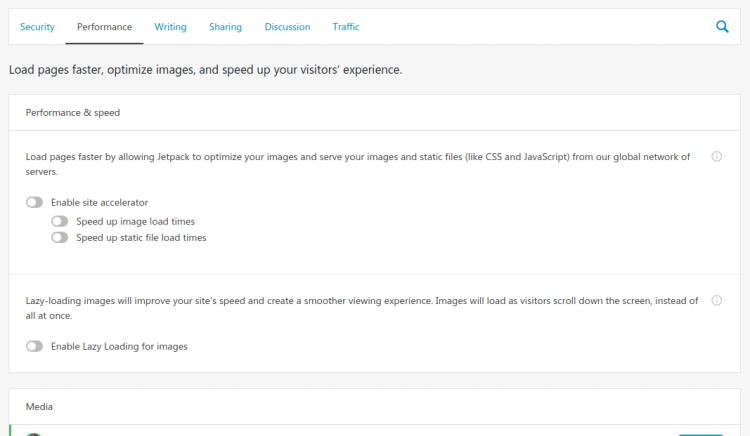Switch to the Writing tab
The height and width of the screenshot is (436, 750).
click(x=170, y=27)
